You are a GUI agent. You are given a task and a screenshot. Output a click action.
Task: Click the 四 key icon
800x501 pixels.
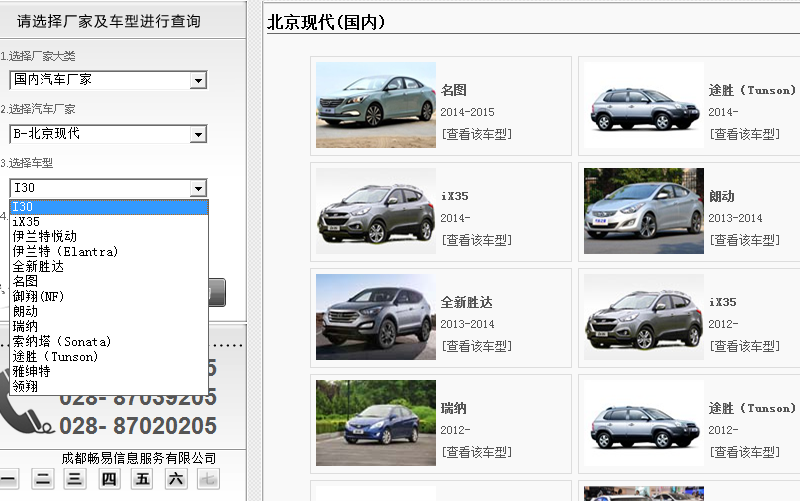point(109,479)
